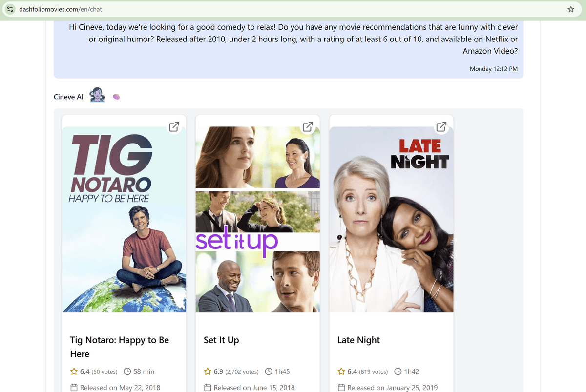
Task: Select the Set It Up title
Action: tap(221, 340)
